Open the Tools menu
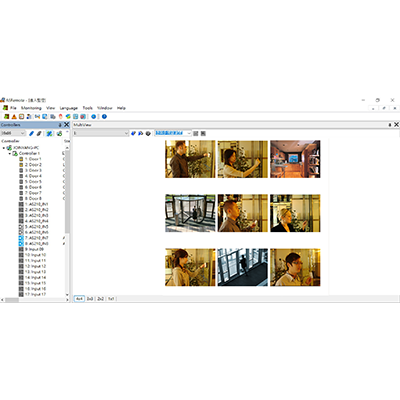Viewport: 400px width, 400px height. [x=87, y=108]
